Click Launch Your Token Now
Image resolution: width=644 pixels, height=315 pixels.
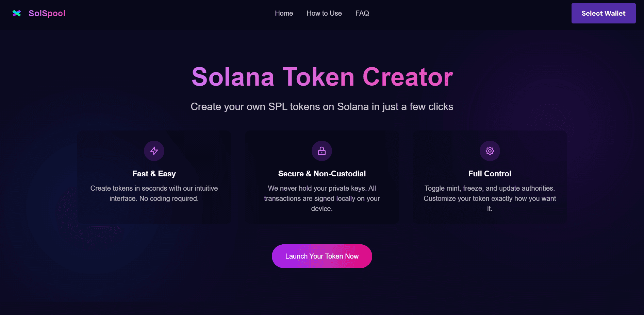(322, 256)
